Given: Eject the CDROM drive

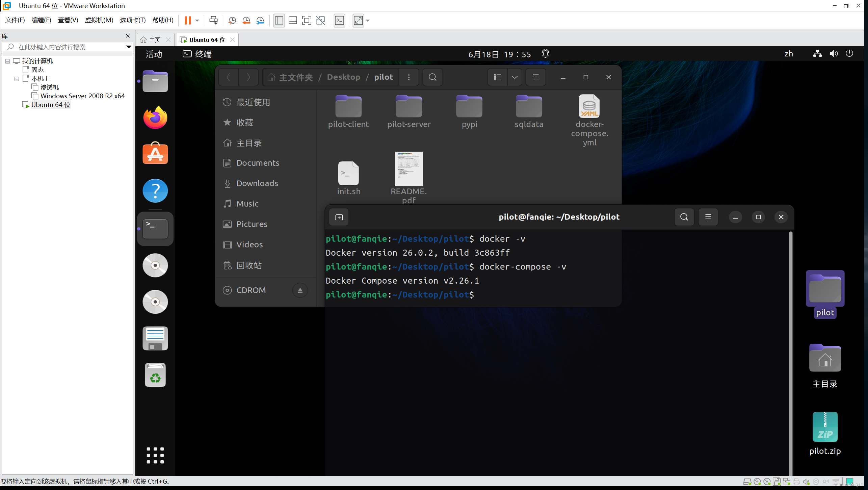Looking at the screenshot, I should point(300,290).
